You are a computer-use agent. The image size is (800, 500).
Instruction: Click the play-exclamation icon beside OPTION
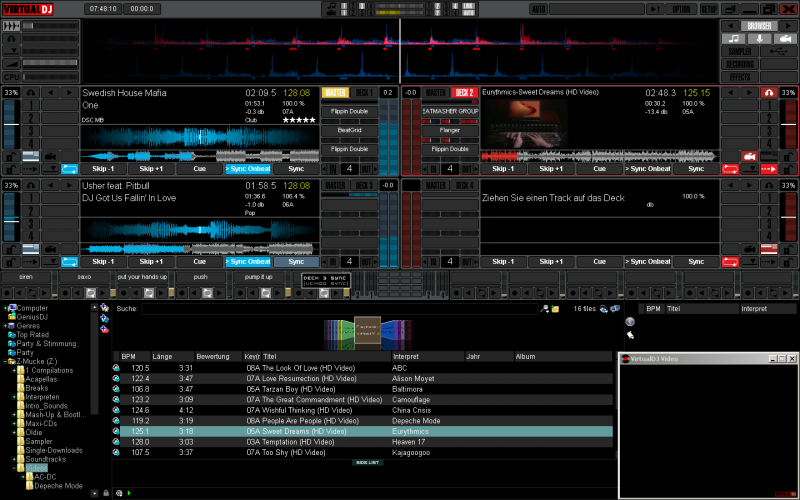pyautogui.click(x=657, y=9)
